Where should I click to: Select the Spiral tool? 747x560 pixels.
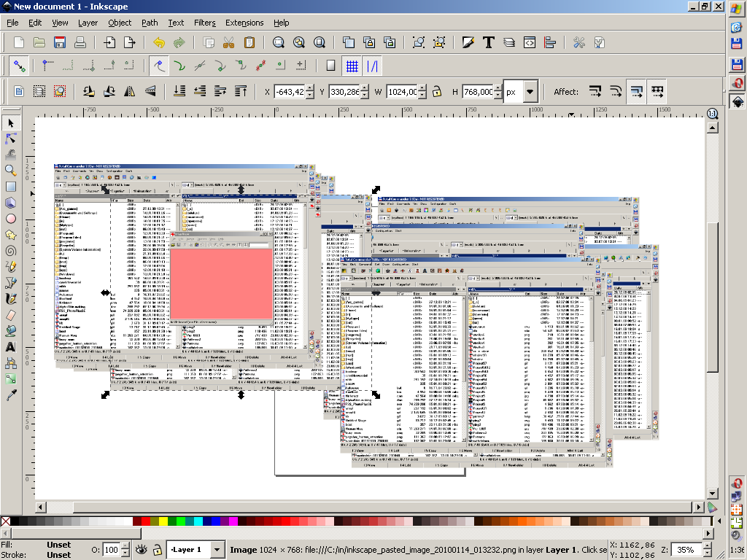click(x=11, y=251)
